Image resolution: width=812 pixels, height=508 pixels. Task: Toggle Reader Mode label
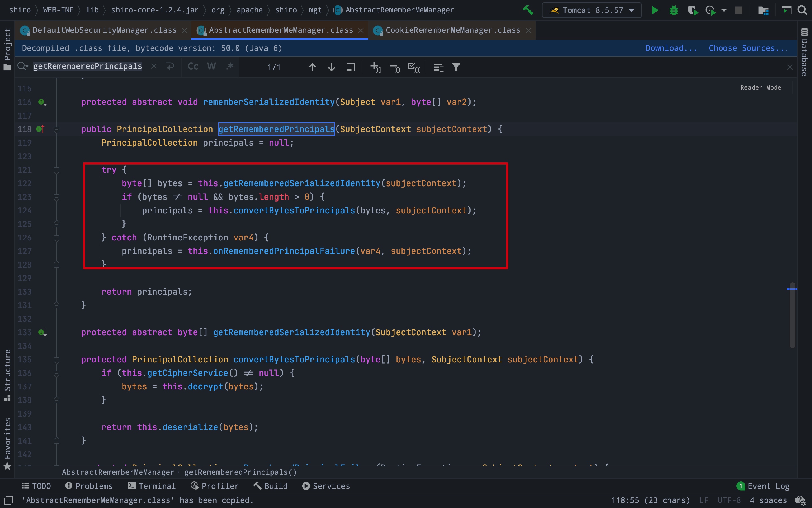pyautogui.click(x=760, y=88)
